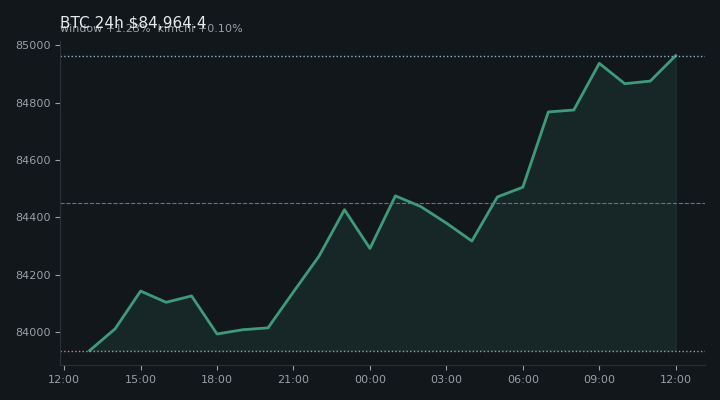Click the price line point at 15:00

click(141, 291)
